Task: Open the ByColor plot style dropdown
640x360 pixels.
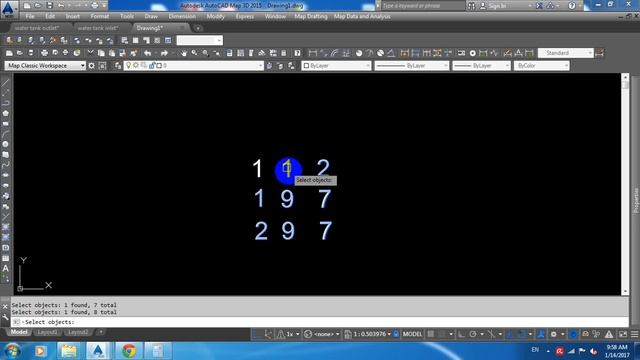Action: (x=542, y=66)
